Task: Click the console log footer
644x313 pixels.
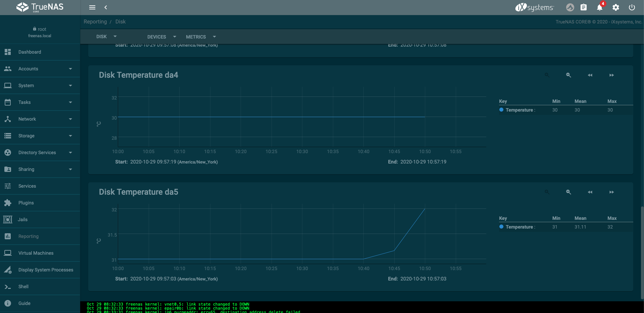Action: tap(362, 307)
